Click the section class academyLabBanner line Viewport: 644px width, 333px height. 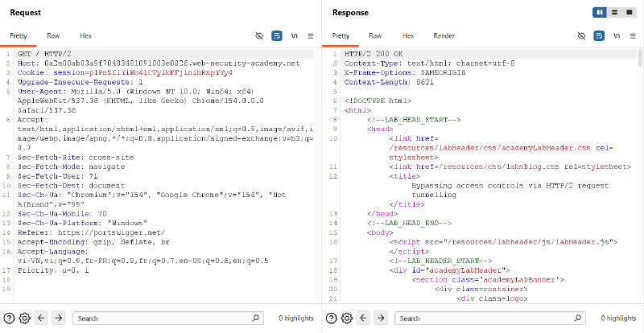coord(488,280)
